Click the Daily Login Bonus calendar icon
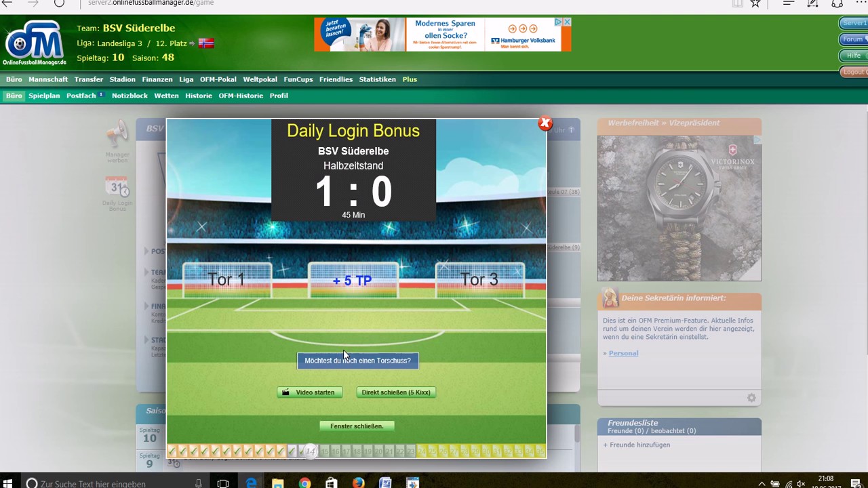This screenshot has height=488, width=868. coord(117,187)
